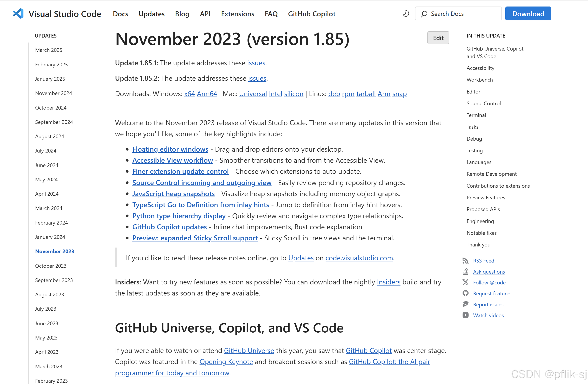Image resolution: width=588 pixels, height=384 pixels.
Task: Click the Visual Studio Code logo icon
Action: [18, 14]
